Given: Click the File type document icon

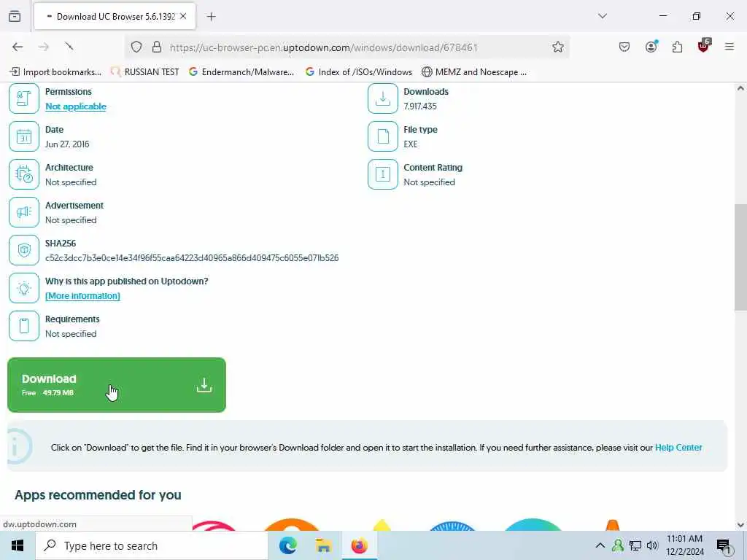Looking at the screenshot, I should pos(382,136).
